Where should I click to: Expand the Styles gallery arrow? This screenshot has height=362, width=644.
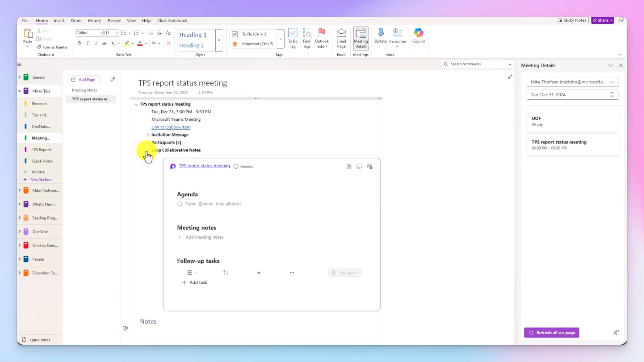tap(219, 40)
